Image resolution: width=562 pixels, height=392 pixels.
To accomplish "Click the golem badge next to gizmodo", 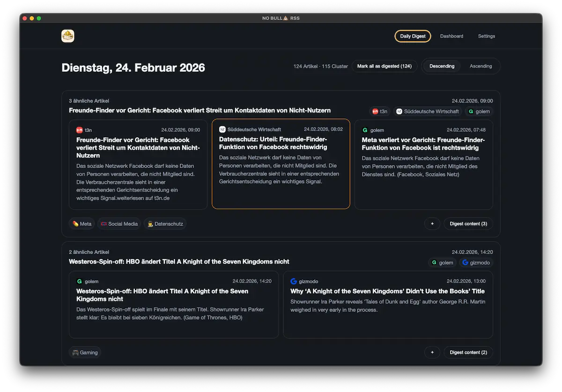I will (442, 262).
